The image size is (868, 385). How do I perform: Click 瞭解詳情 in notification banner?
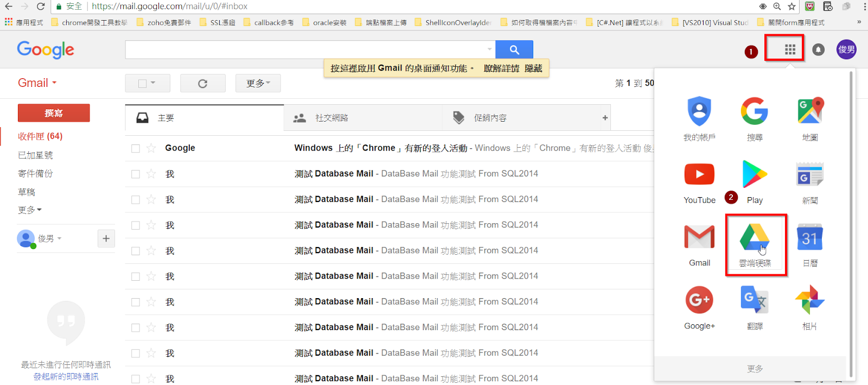(501, 68)
